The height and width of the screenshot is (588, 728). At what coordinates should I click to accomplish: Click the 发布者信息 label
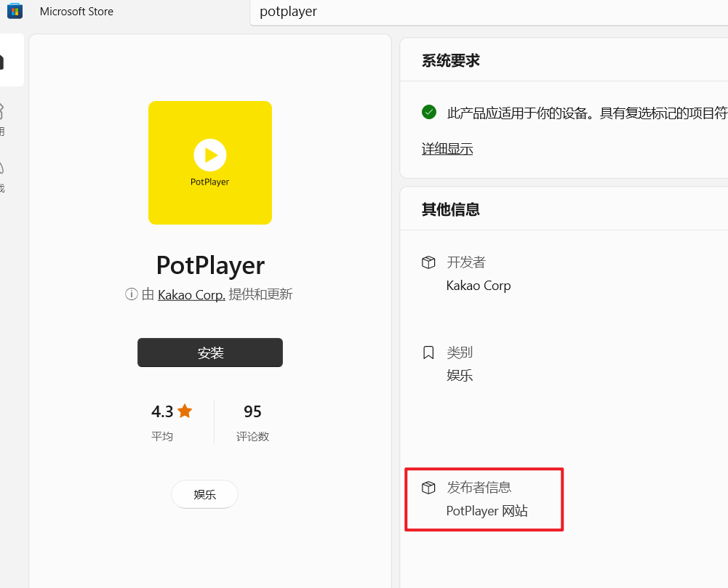[479, 487]
